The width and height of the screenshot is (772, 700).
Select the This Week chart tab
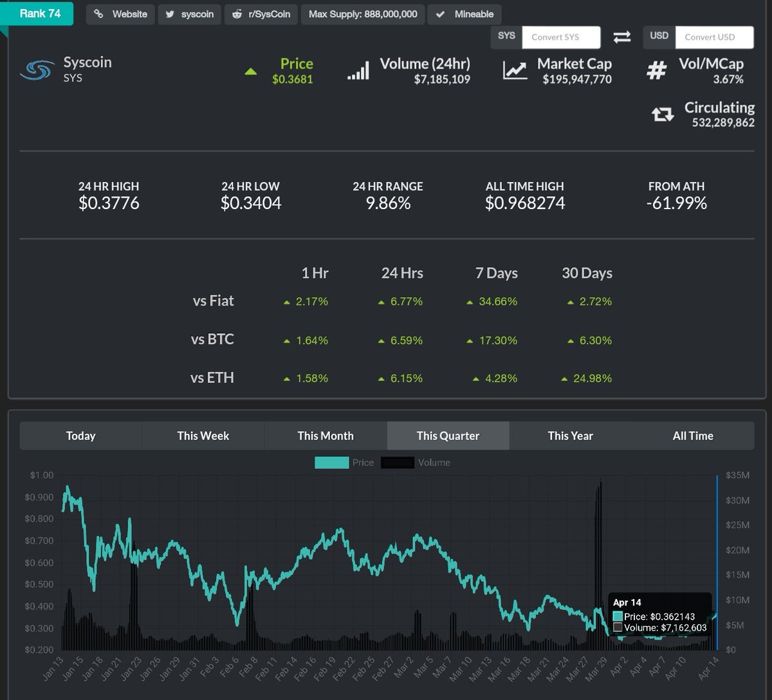tap(203, 436)
